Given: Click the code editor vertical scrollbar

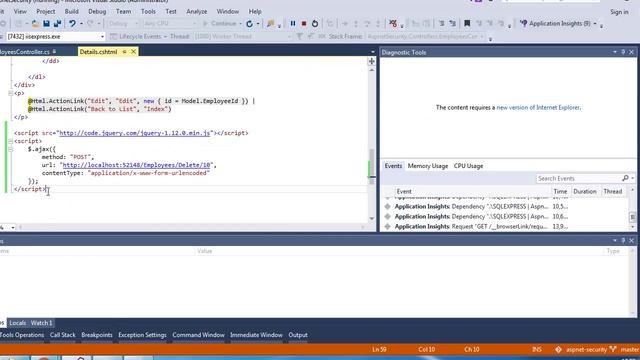Looking at the screenshot, I should pos(371,144).
